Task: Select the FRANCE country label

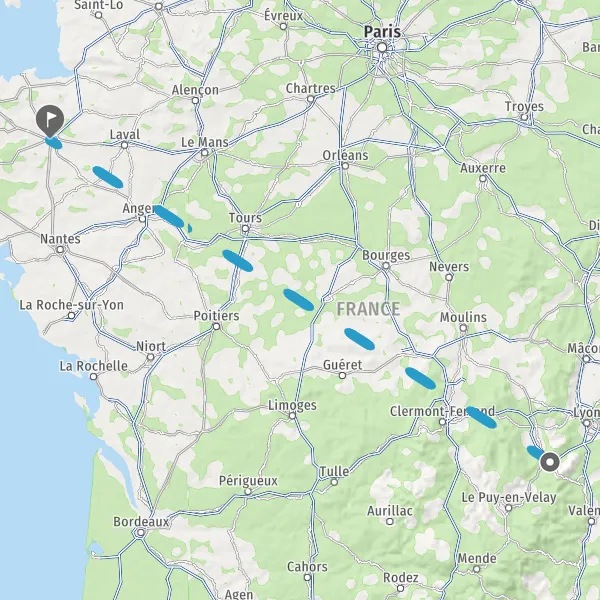Action: click(x=368, y=309)
